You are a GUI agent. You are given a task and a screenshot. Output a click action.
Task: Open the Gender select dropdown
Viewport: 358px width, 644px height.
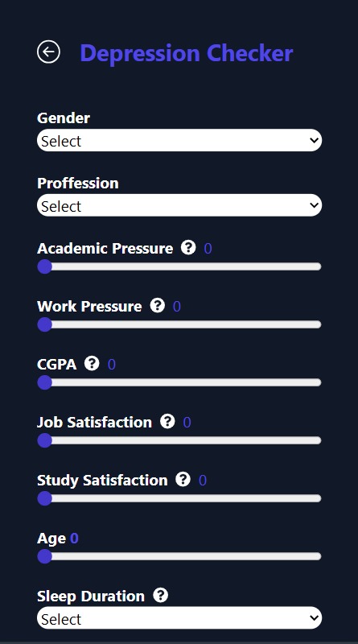click(x=179, y=140)
